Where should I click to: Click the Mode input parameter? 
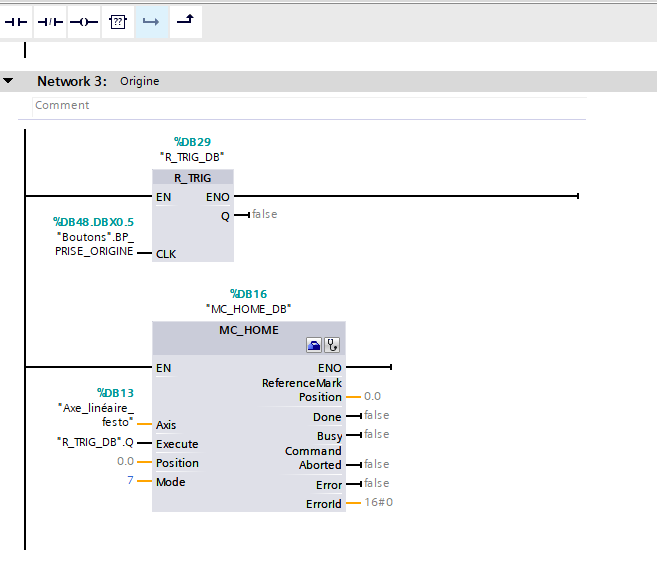tap(171, 482)
